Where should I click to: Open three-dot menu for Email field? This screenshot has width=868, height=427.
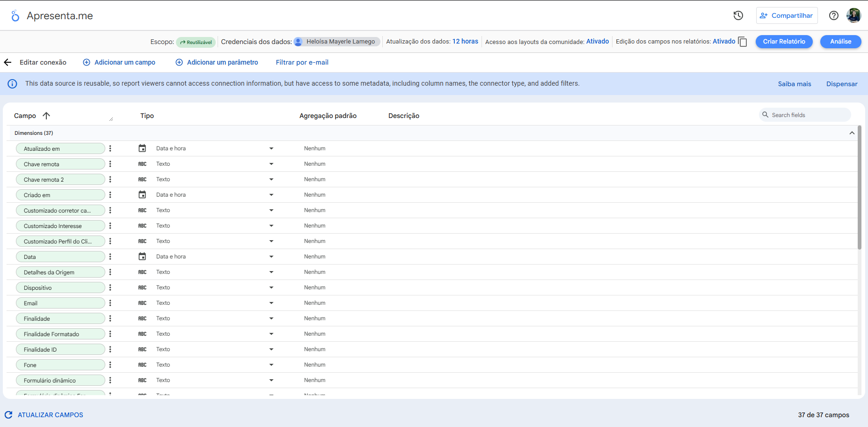tap(110, 303)
